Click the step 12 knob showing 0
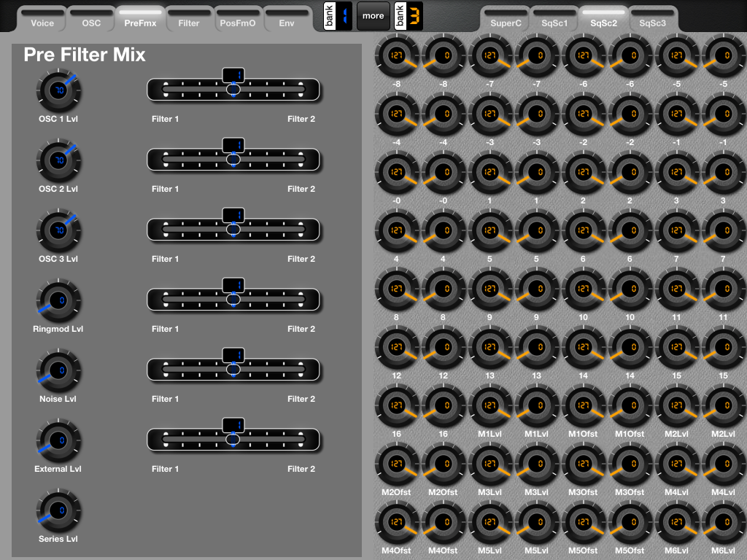This screenshot has height=560, width=747. click(443, 347)
